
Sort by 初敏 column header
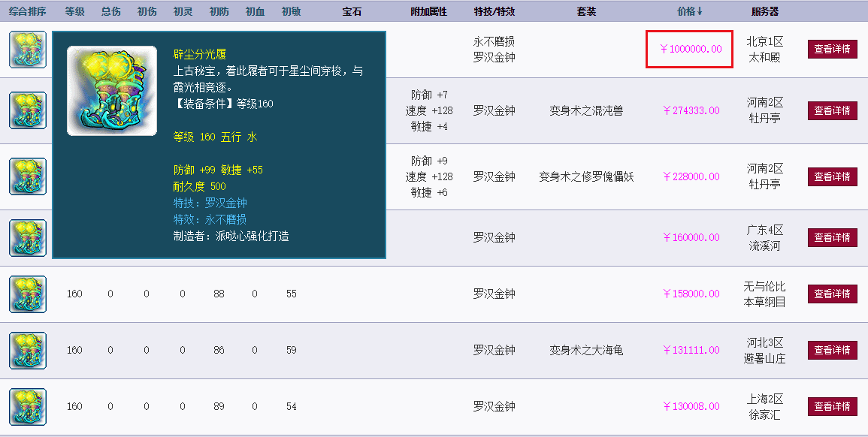tap(291, 11)
